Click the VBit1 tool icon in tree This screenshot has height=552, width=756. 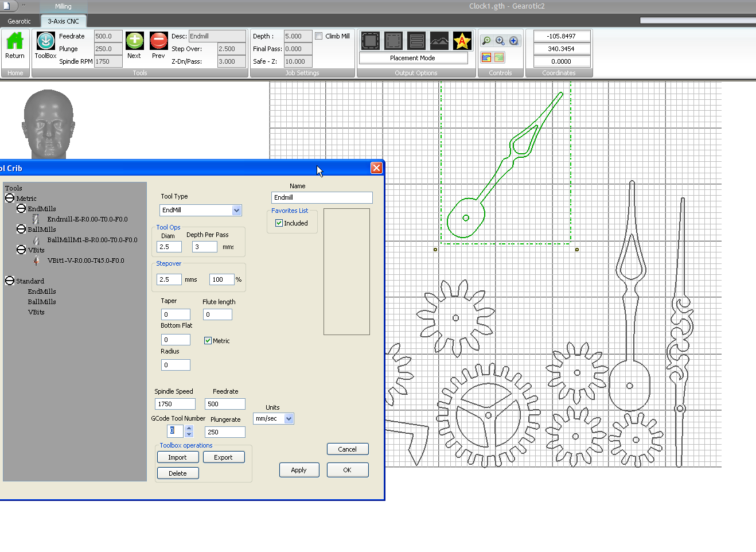pyautogui.click(x=37, y=261)
